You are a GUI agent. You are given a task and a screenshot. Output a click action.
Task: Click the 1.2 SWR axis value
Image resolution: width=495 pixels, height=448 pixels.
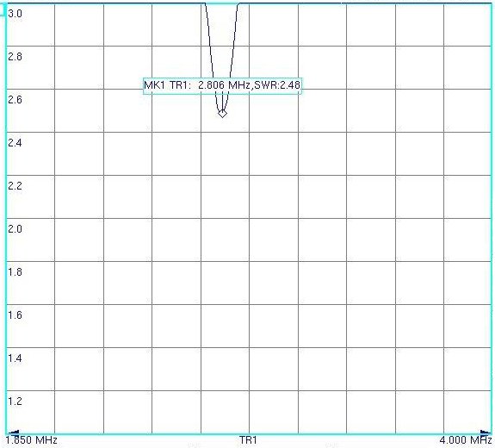point(15,401)
